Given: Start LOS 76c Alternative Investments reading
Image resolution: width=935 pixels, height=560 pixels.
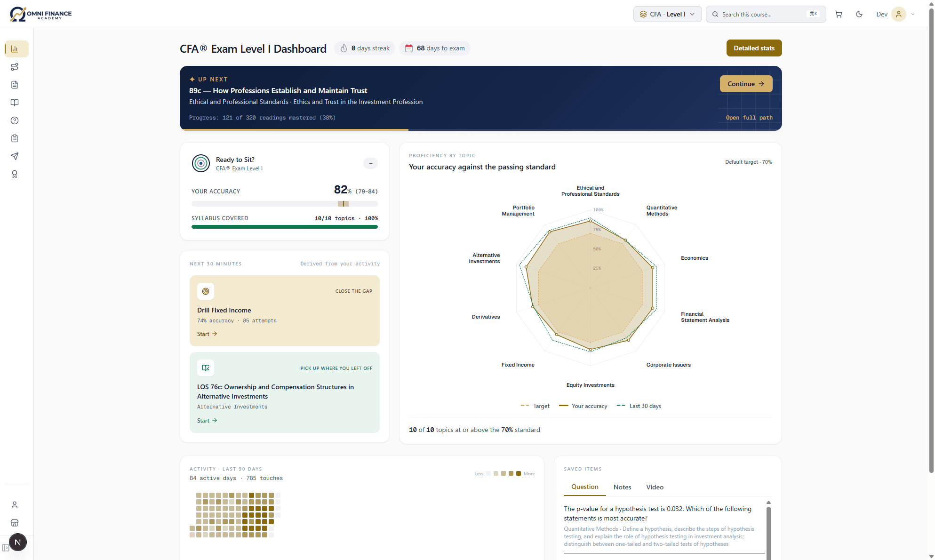Looking at the screenshot, I should (207, 421).
